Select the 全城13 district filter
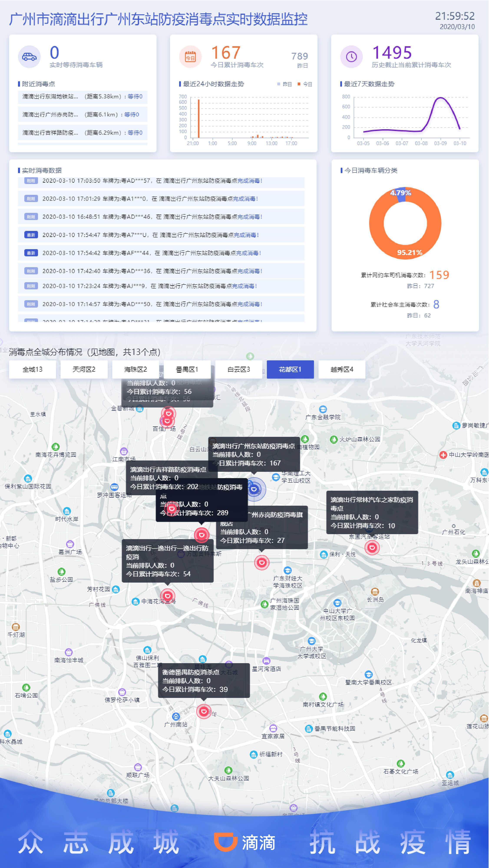This screenshot has height=868, width=489. click(x=32, y=369)
